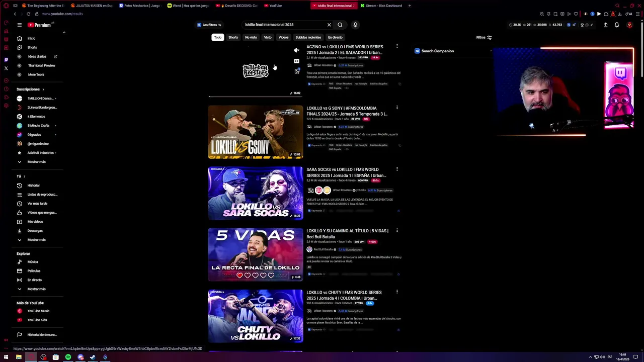Open more options for SARA SOCAS video

click(x=397, y=169)
